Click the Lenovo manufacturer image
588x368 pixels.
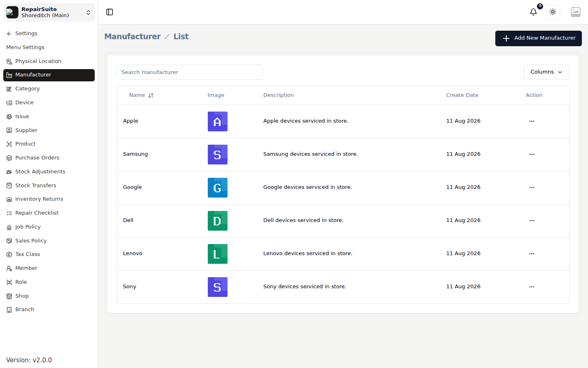[x=218, y=254]
